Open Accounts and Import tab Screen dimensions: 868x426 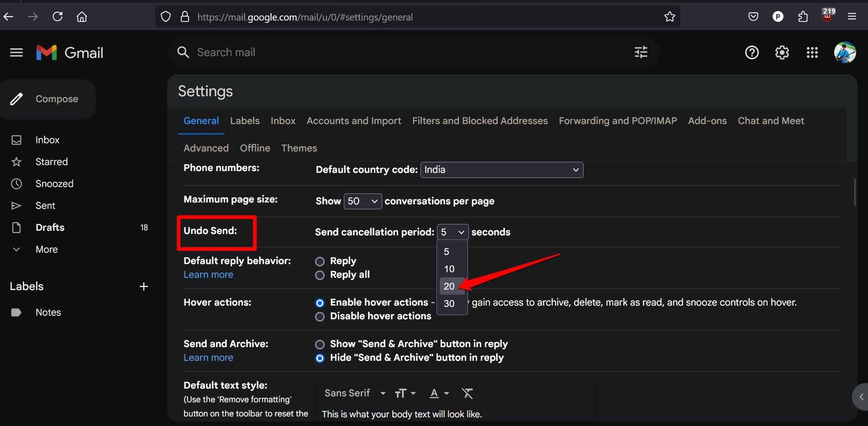pyautogui.click(x=354, y=121)
